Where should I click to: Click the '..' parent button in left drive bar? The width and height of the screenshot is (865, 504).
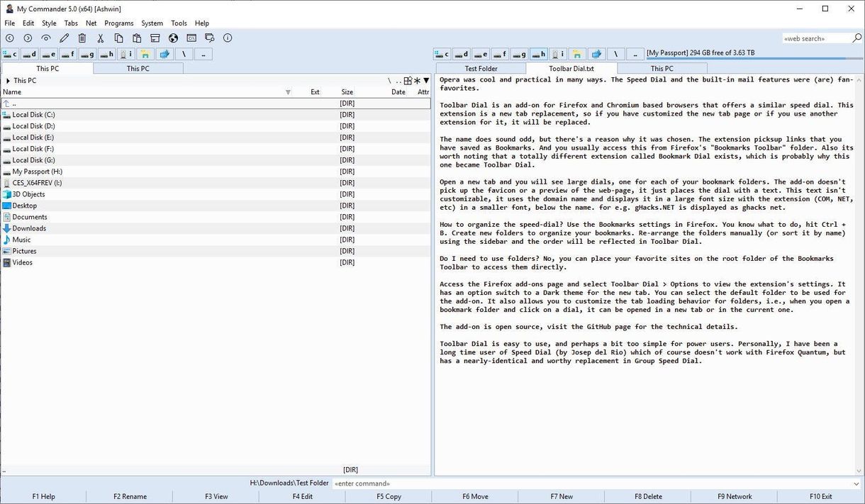203,54
